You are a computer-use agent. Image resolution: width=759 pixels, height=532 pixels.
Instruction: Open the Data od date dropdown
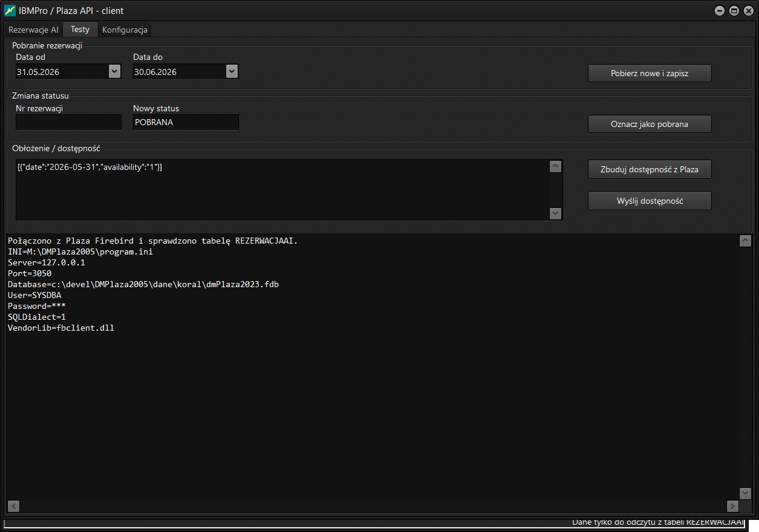(x=115, y=71)
